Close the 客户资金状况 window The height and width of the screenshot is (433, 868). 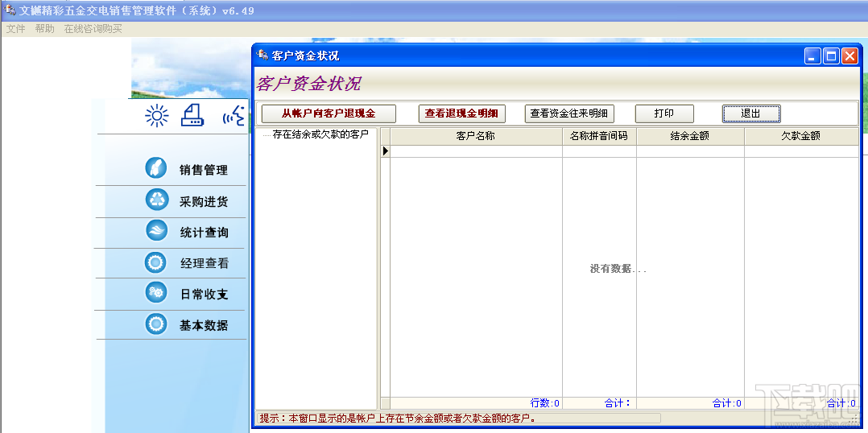pos(849,56)
